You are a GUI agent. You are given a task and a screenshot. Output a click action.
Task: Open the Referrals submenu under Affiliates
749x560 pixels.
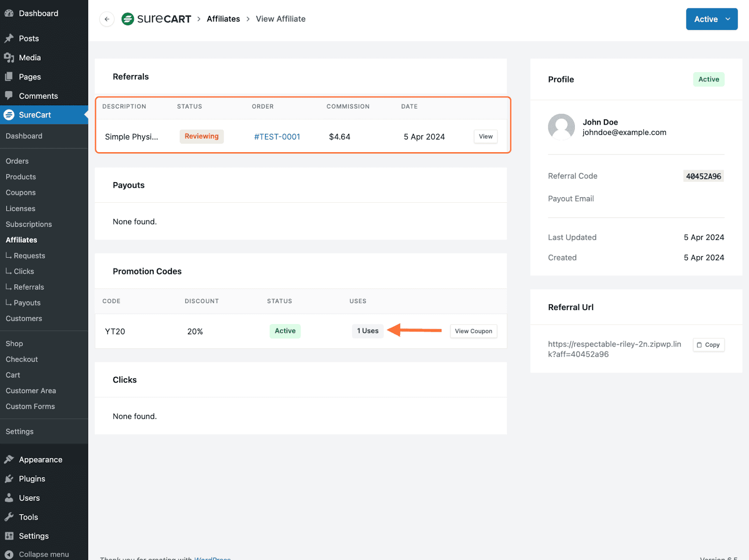[x=28, y=287]
